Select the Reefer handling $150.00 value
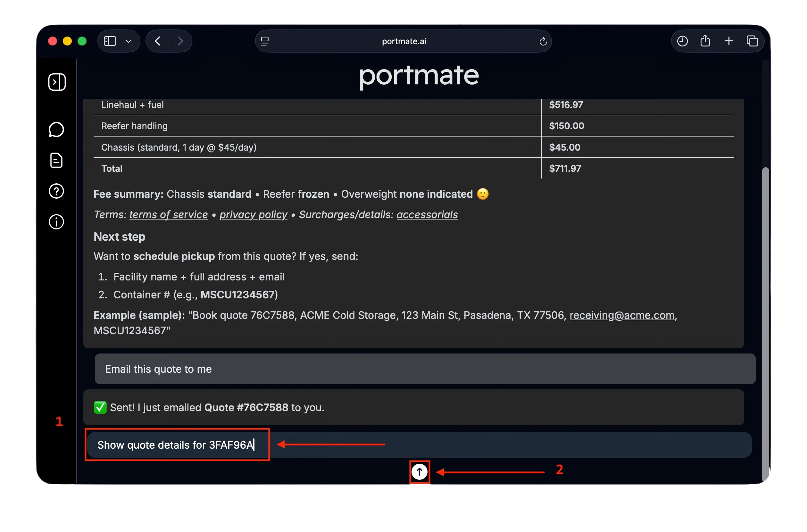 [567, 126]
